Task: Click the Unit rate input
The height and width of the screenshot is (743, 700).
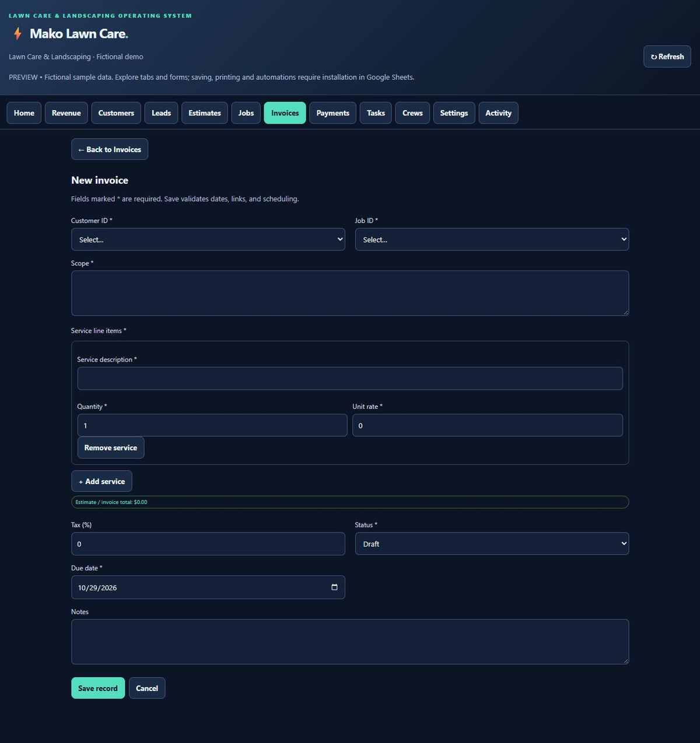Action: [x=488, y=425]
